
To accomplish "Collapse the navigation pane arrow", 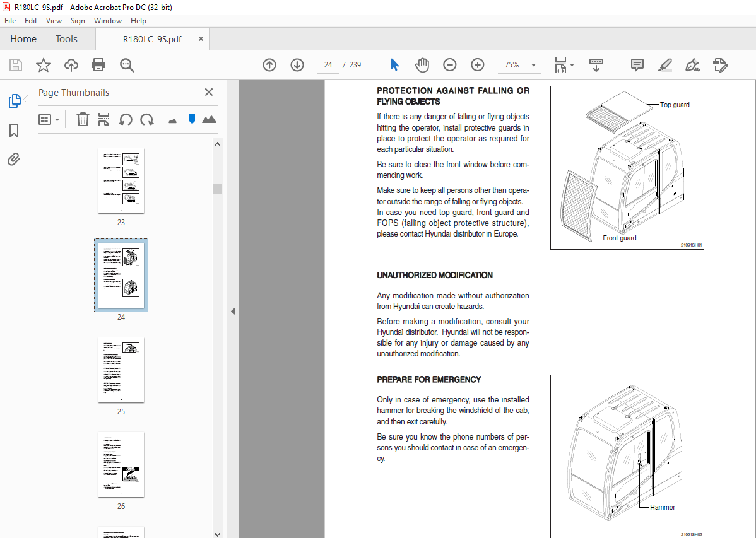I will point(232,311).
